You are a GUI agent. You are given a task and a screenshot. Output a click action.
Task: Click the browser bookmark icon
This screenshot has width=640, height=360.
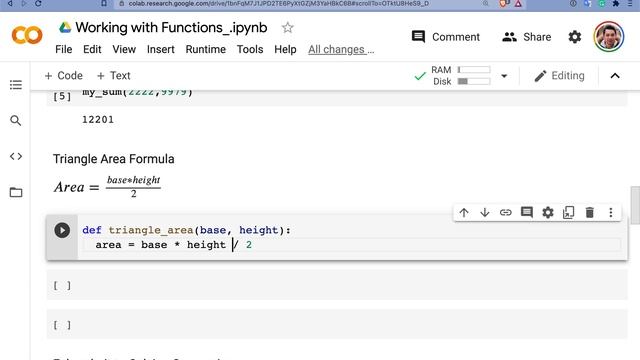click(x=104, y=3)
